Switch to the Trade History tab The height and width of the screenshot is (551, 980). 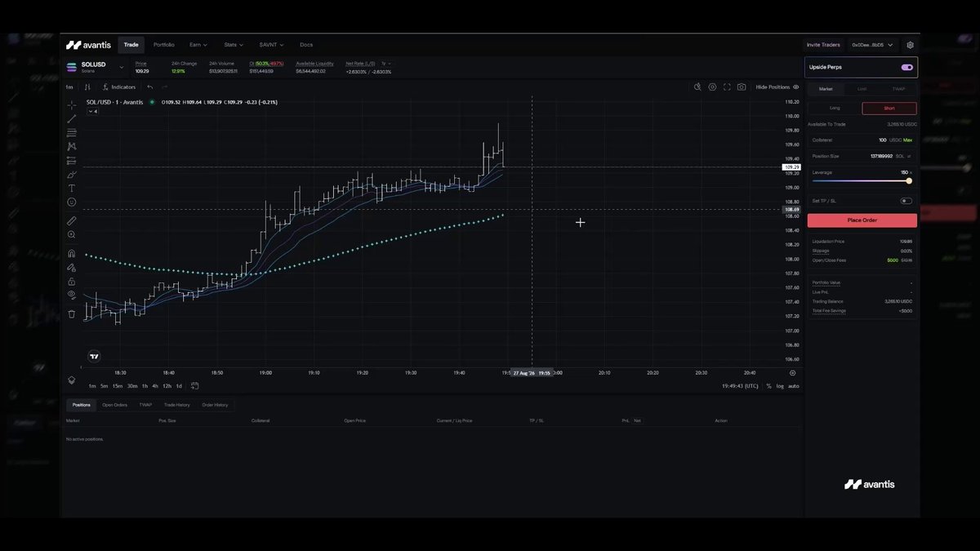(x=176, y=405)
